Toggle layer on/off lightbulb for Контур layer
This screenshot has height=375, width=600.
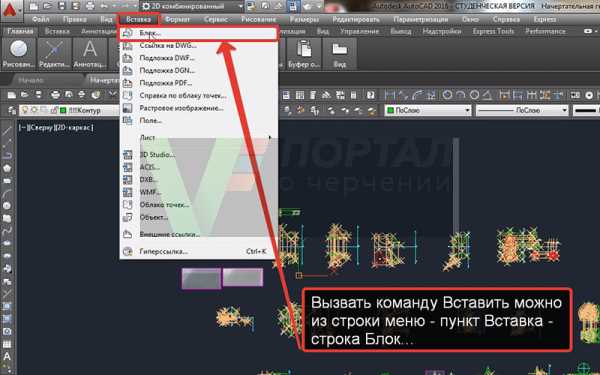[25, 110]
